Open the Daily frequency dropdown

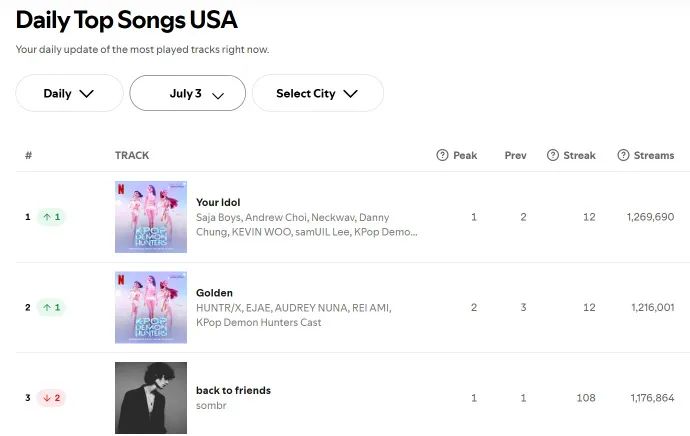pyautogui.click(x=69, y=93)
